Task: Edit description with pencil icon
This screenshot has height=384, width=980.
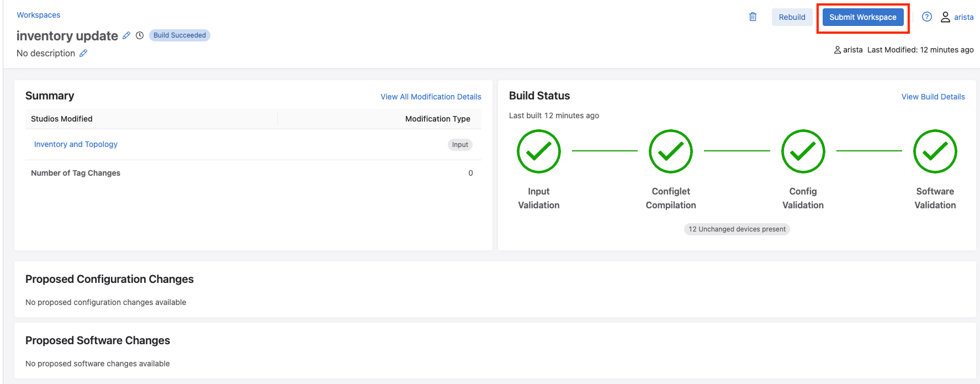Action: pos(83,53)
